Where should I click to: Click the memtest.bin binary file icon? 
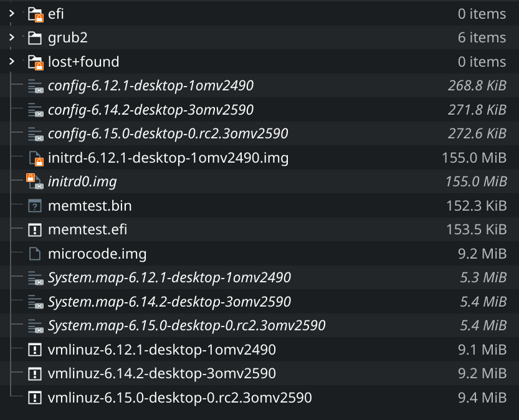click(35, 206)
